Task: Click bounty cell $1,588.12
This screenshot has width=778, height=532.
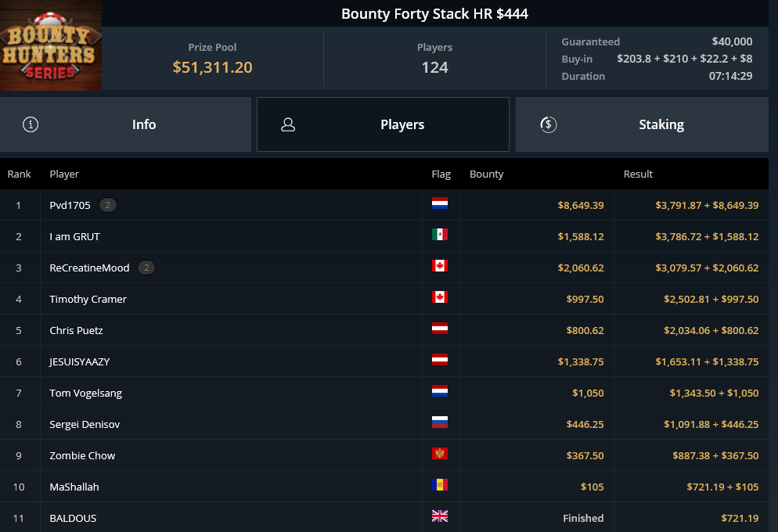Action: coord(581,236)
